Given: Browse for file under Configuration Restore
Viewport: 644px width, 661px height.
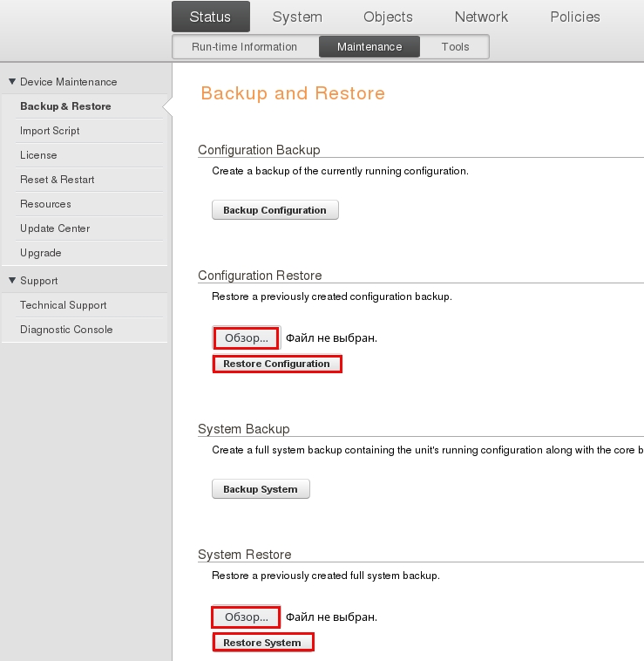Looking at the screenshot, I should (x=246, y=337).
